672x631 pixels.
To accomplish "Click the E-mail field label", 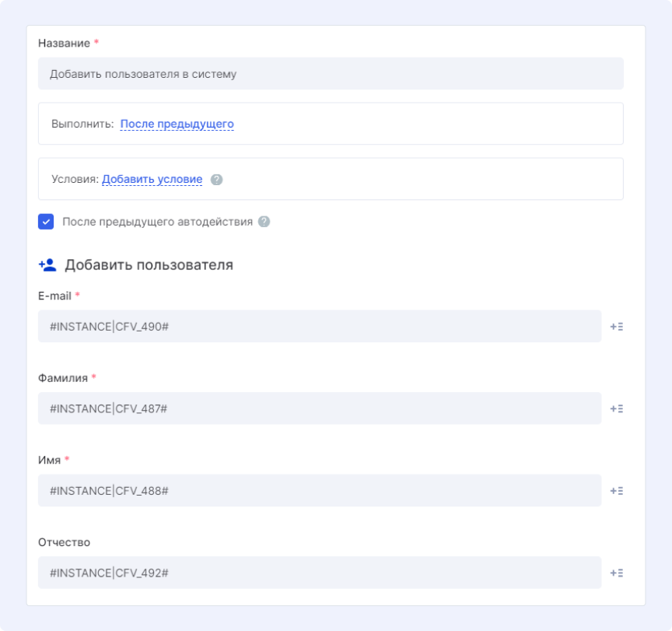I will click(x=54, y=296).
